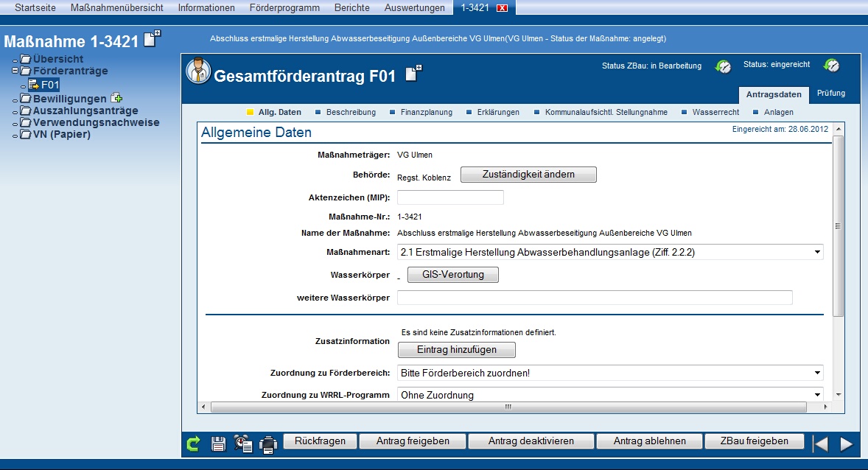868x470 pixels.
Task: Open the Zuordnung zu WRRL-Programm dropdown
Action: [610, 395]
